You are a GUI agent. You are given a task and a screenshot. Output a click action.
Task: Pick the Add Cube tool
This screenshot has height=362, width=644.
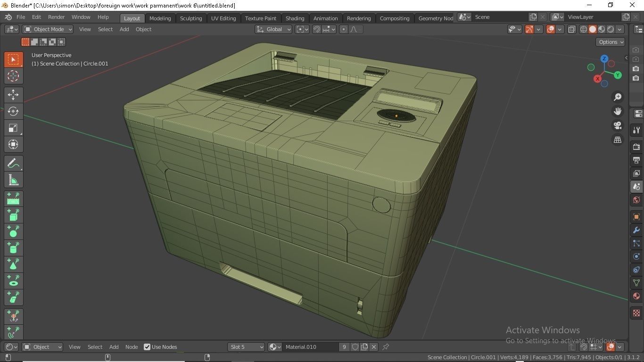click(x=13, y=215)
